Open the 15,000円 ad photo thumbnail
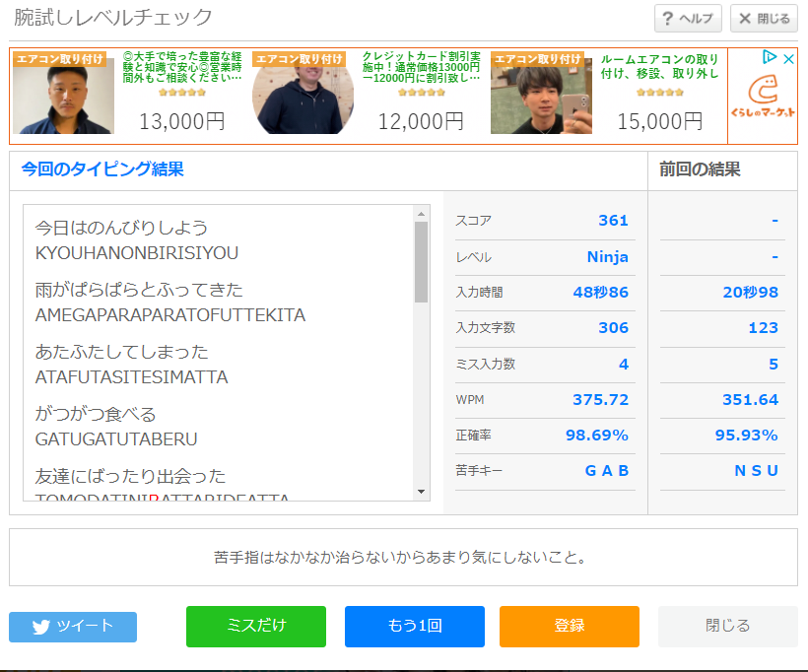The image size is (808, 672). coord(541,96)
